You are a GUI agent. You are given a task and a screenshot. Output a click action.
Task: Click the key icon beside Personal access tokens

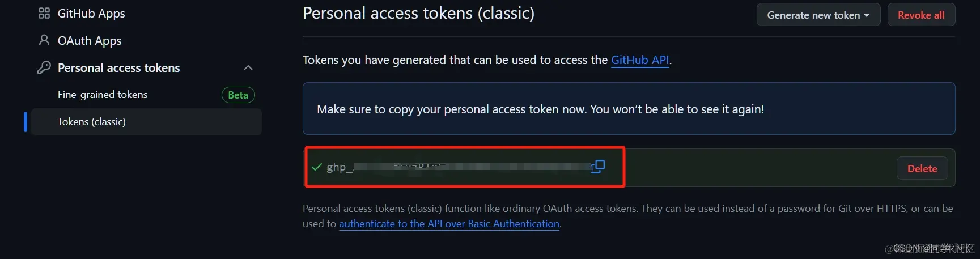point(44,67)
